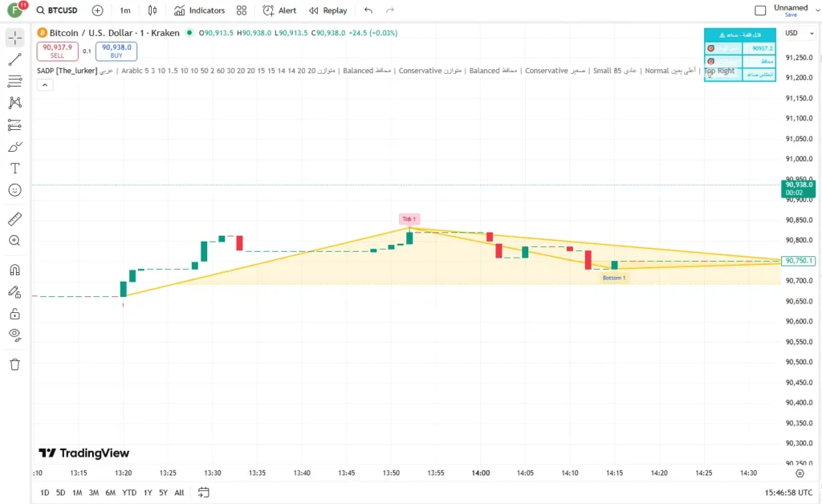Toggle magnet mode for drawings
Image resolution: width=822 pixels, height=504 pixels.
pyautogui.click(x=14, y=270)
